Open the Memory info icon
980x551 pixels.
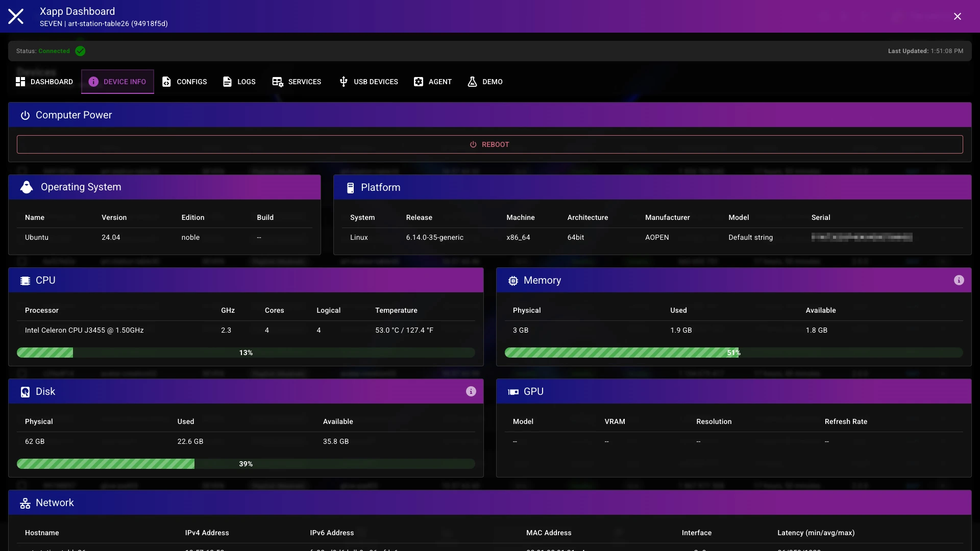(959, 280)
